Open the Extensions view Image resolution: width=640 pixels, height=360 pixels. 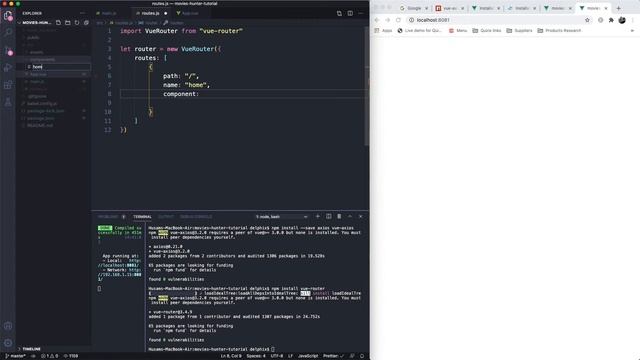[8, 85]
